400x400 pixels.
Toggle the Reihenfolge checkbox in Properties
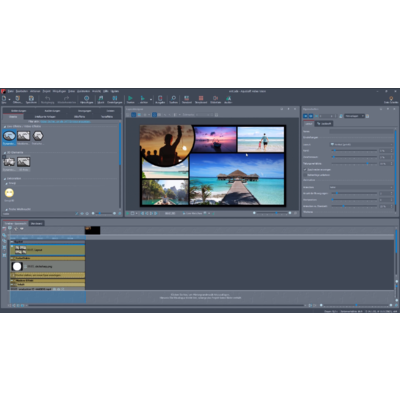click(305, 175)
